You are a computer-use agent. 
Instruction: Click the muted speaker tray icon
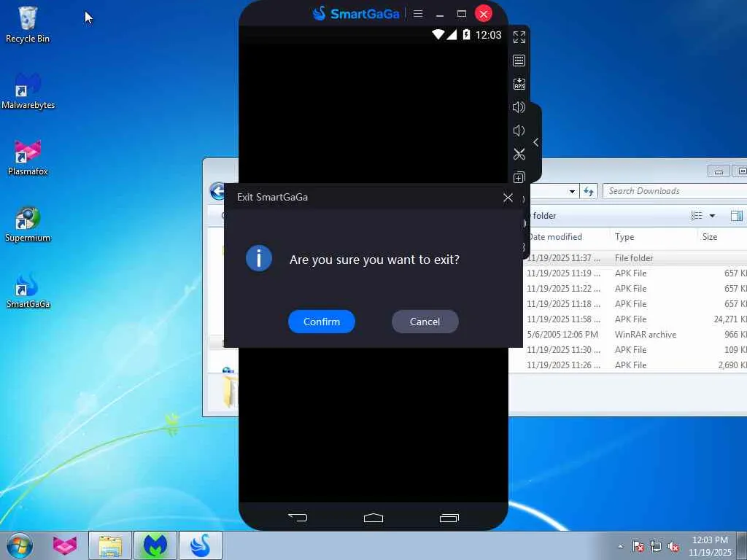(673, 546)
